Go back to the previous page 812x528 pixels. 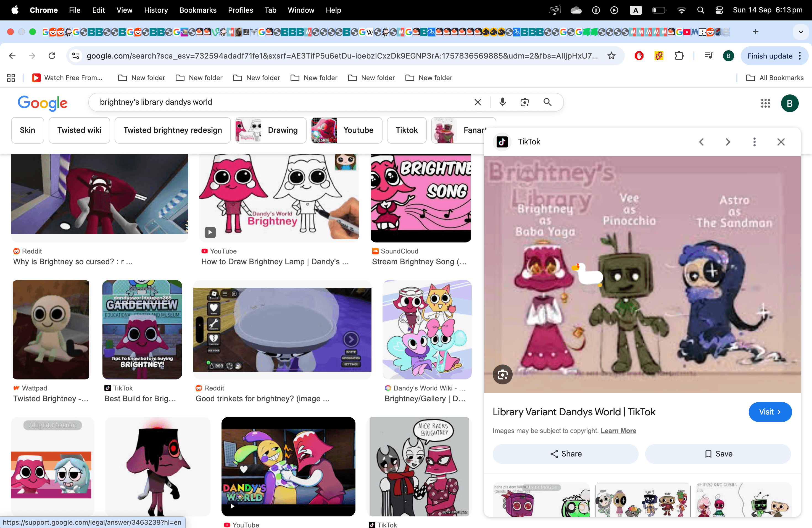click(x=12, y=56)
